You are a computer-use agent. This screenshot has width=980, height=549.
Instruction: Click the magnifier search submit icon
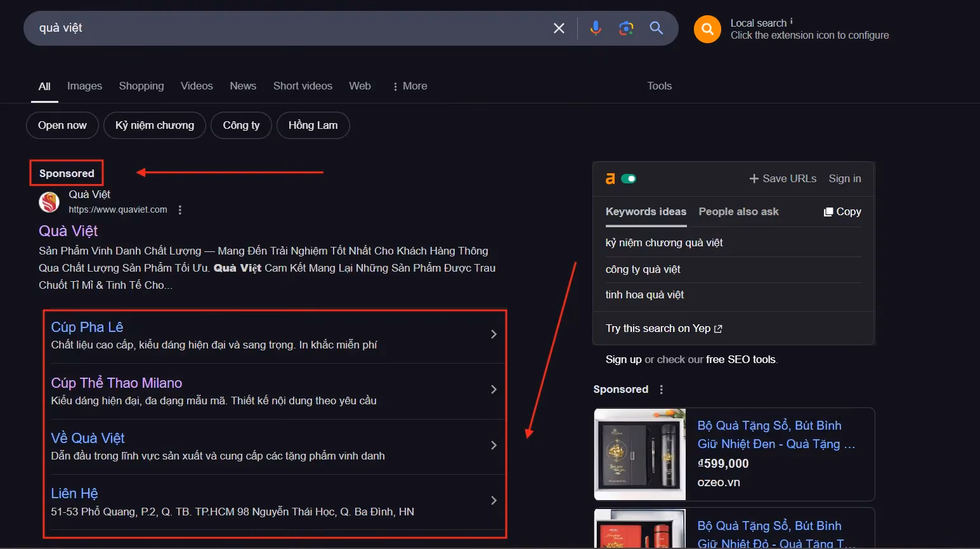point(657,28)
